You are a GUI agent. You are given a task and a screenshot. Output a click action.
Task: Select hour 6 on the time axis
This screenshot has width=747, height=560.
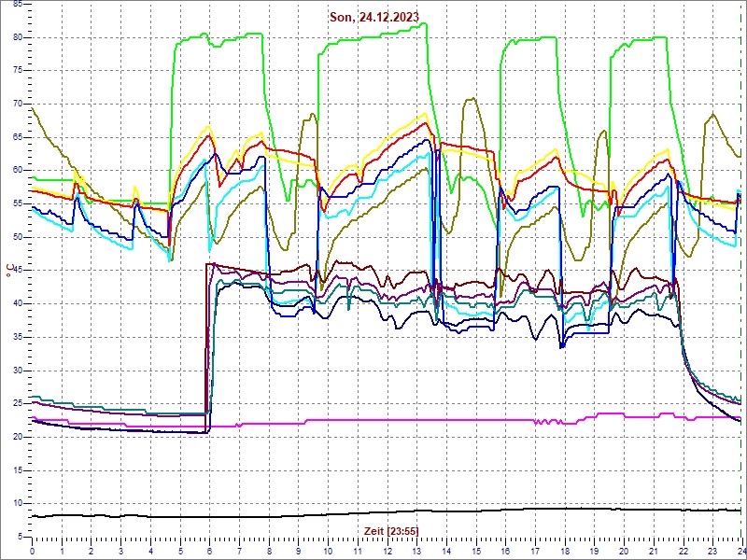[209, 552]
